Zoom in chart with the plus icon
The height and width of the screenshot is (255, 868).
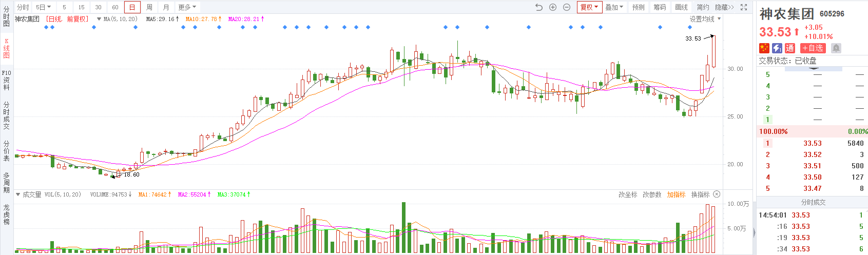point(553,7)
